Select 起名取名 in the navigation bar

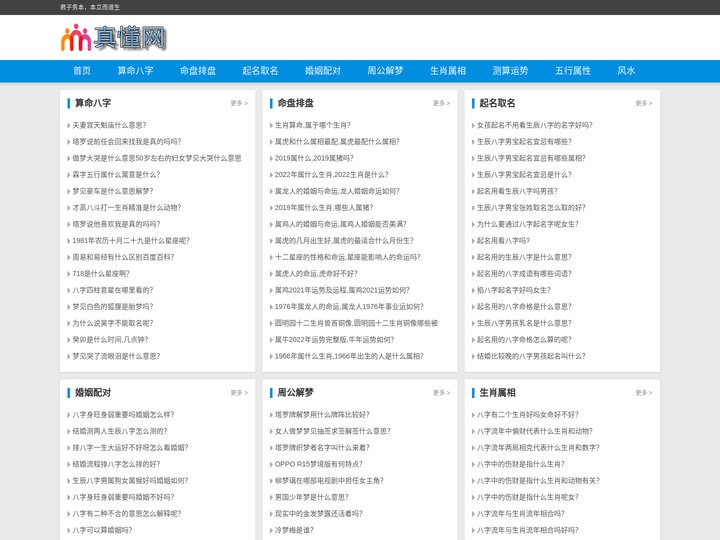pos(260,71)
